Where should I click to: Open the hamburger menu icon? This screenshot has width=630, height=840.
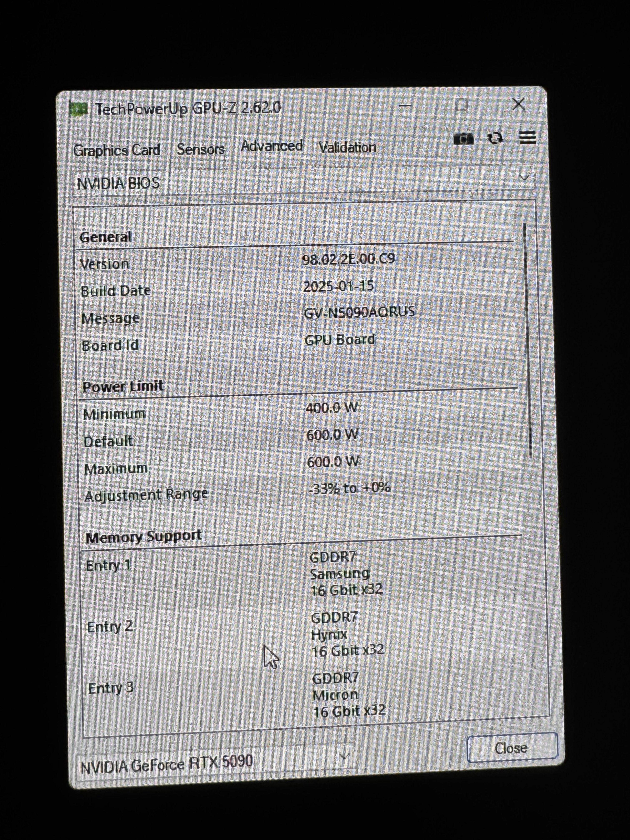tap(527, 138)
